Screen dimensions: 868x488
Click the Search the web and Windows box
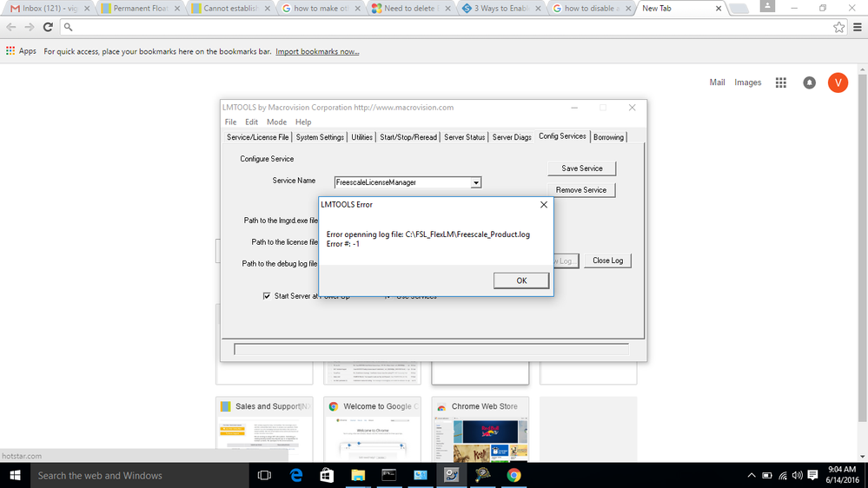coord(140,475)
